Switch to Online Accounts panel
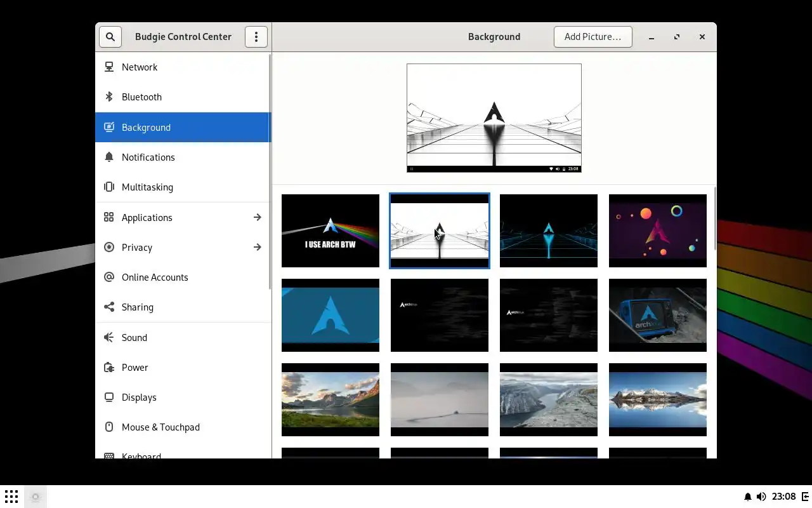This screenshot has width=812, height=508. tap(183, 277)
